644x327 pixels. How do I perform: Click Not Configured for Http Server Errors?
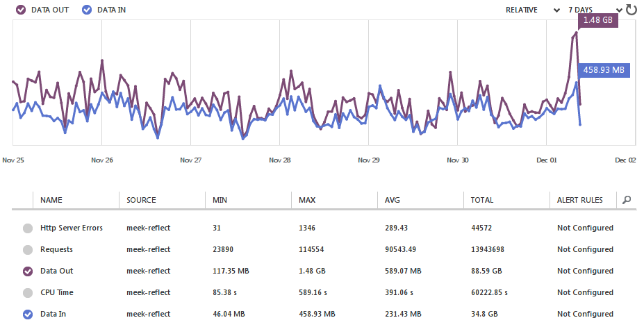585,228
